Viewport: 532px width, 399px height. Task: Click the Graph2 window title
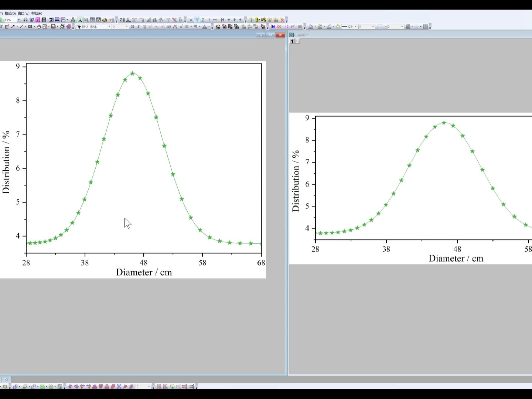click(301, 35)
